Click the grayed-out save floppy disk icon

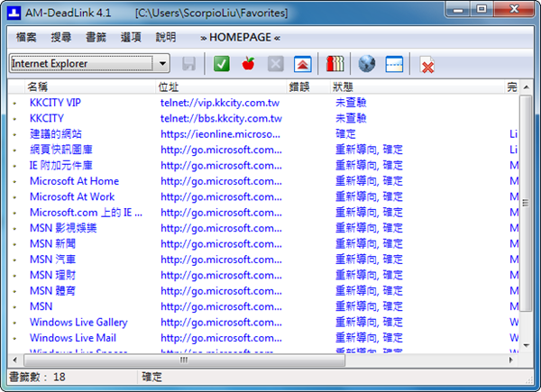(x=188, y=64)
